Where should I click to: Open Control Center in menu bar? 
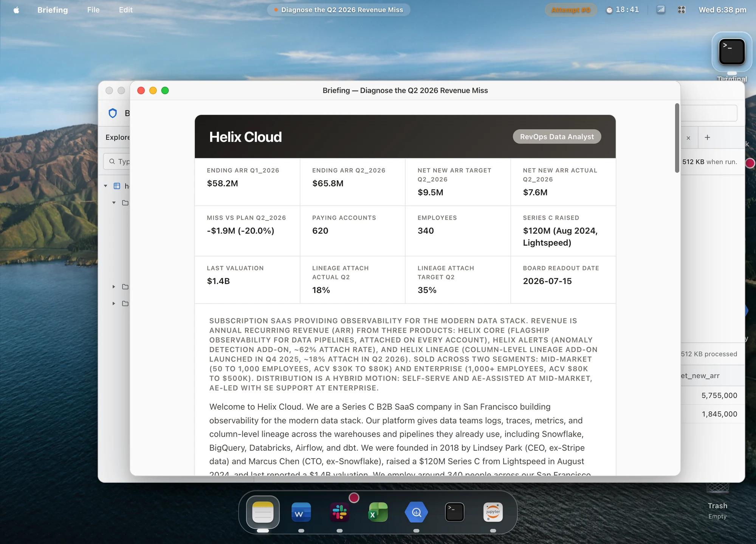tap(682, 10)
